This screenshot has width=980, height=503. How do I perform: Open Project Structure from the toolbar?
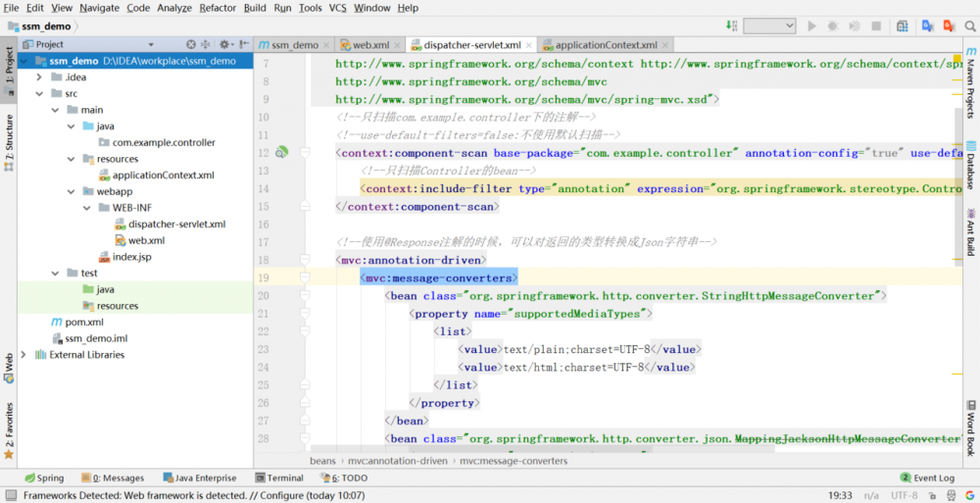point(904,26)
